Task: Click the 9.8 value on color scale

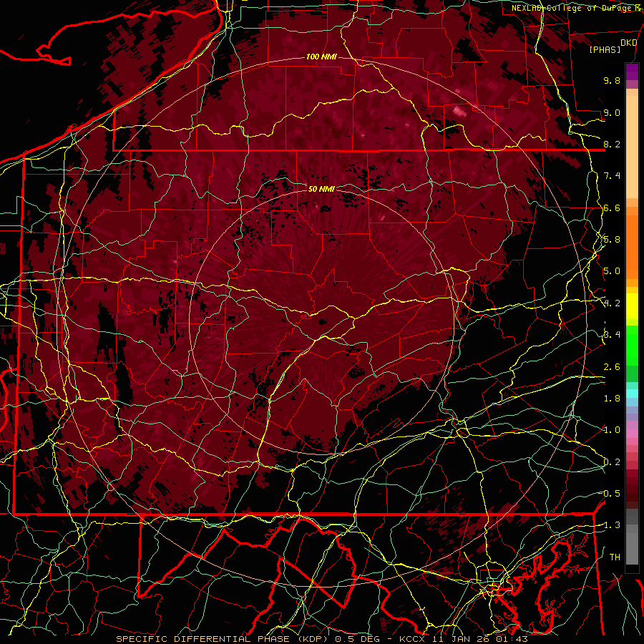Action: tap(612, 80)
